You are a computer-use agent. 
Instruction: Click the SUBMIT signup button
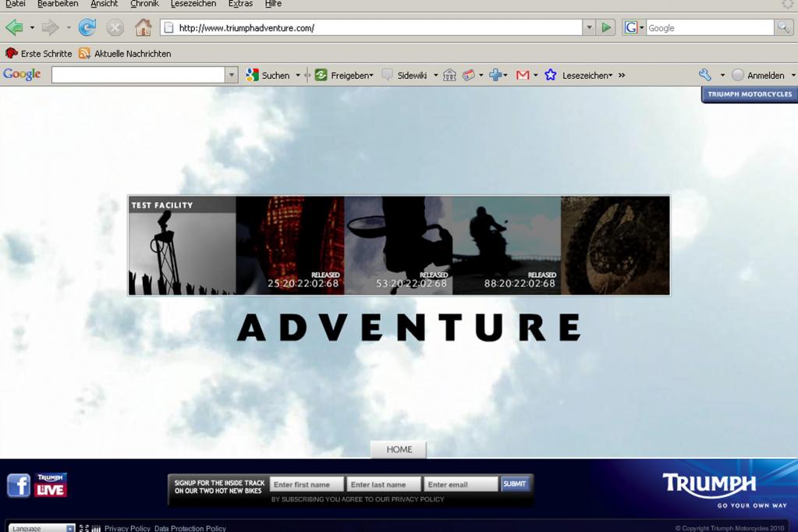click(x=515, y=484)
